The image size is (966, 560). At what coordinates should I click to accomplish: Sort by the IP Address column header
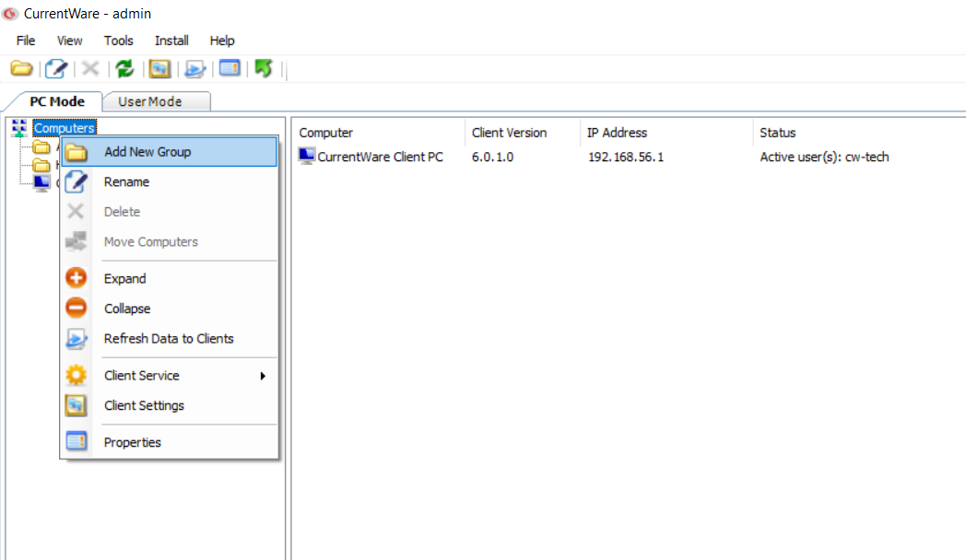click(x=666, y=133)
